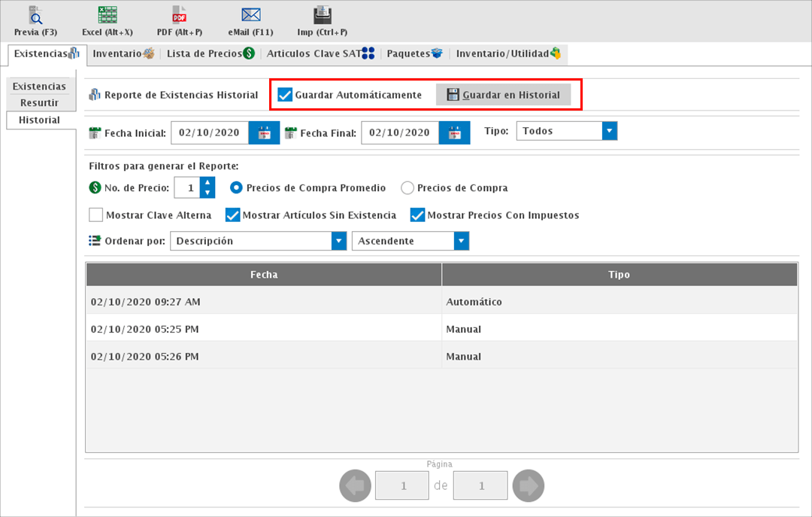Enable Mostrar Clave Alterna checkbox

pyautogui.click(x=95, y=215)
